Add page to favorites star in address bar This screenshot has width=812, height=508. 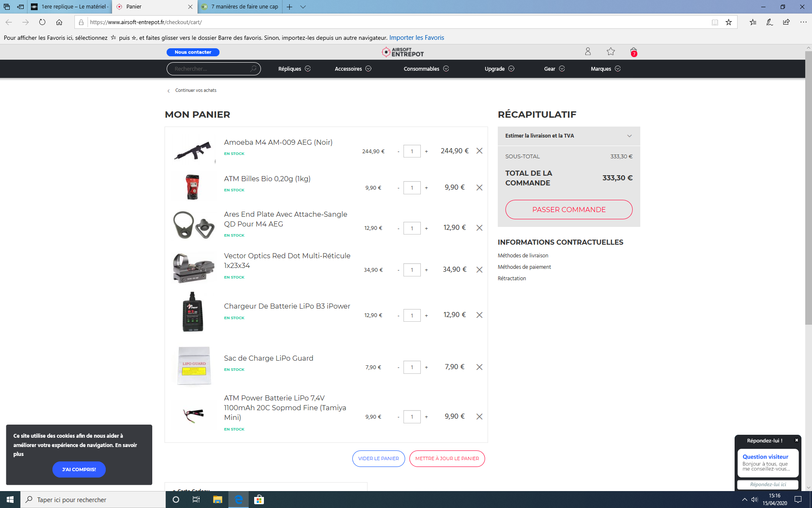pos(729,22)
